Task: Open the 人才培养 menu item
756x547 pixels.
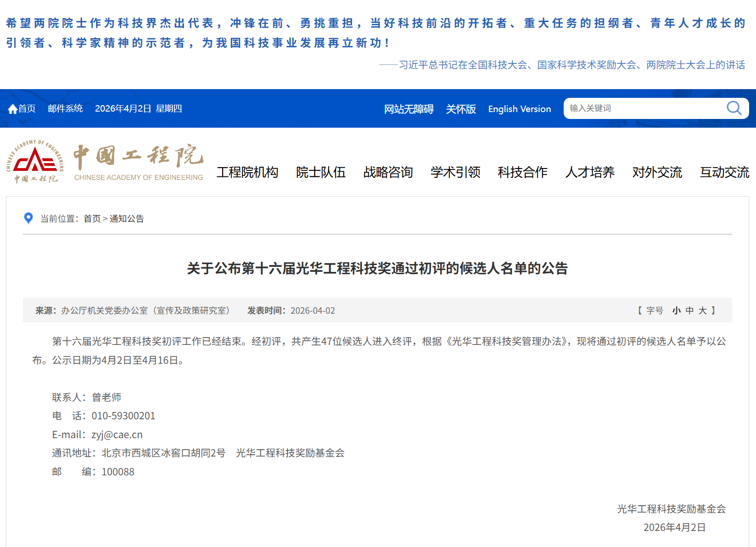Action: (590, 172)
